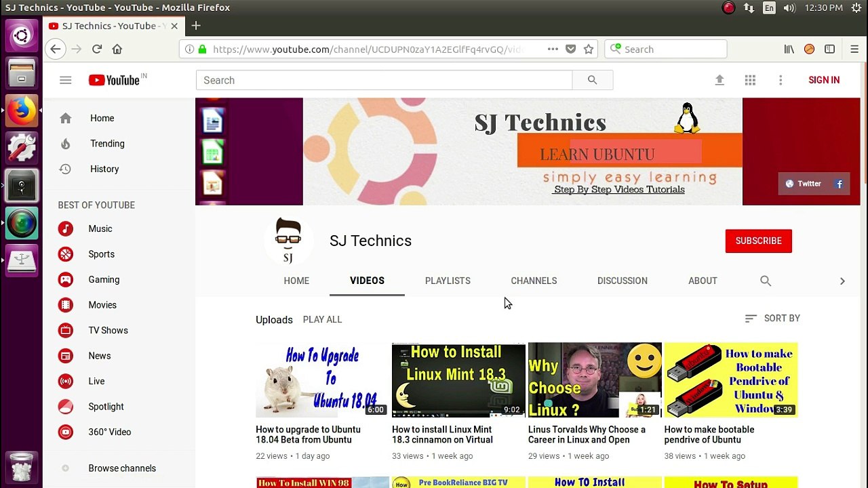Viewport: 868px width, 488px height.
Task: Open Firefox hamburger menu
Action: coord(854,49)
